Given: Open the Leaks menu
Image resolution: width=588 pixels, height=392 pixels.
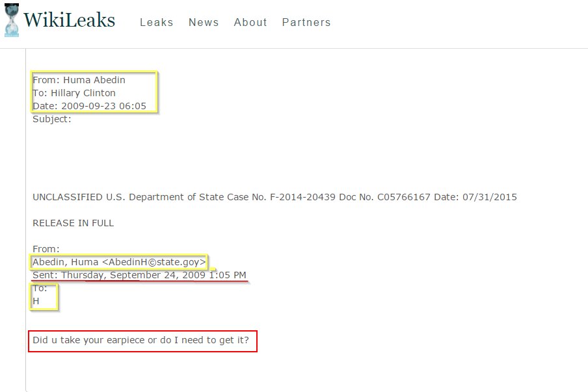Looking at the screenshot, I should pos(156,23).
